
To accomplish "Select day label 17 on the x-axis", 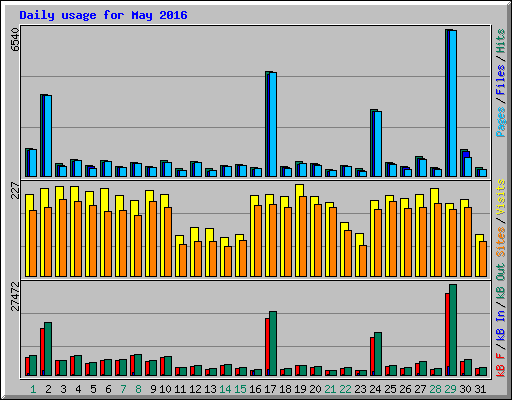I will point(270,389).
